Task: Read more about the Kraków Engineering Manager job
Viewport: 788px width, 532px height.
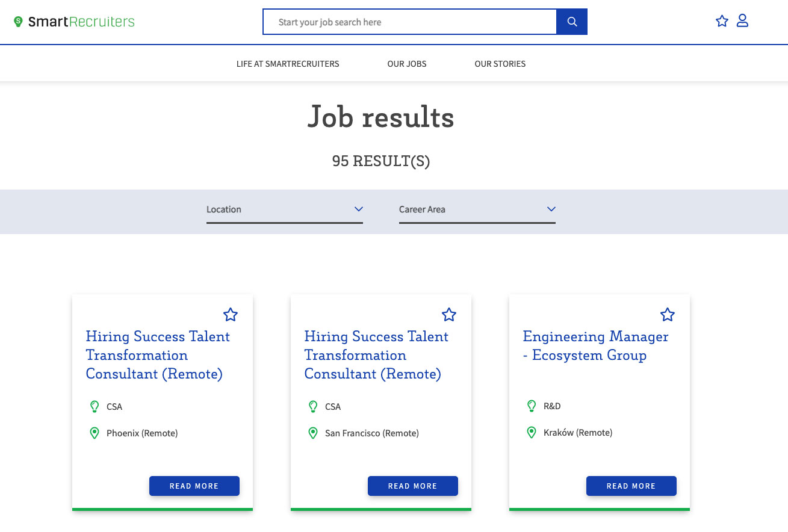Action: pos(631,486)
